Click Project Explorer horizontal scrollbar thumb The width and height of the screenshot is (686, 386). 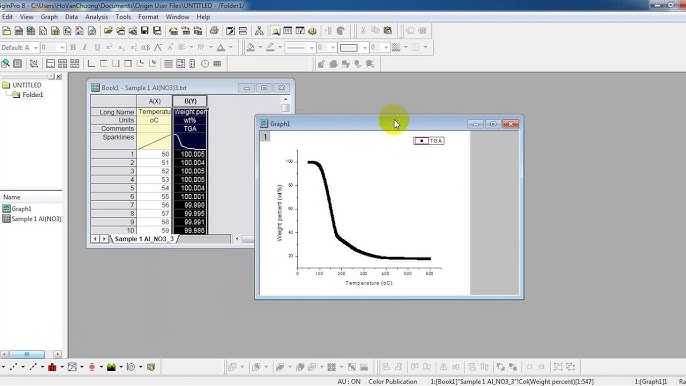tap(27, 354)
